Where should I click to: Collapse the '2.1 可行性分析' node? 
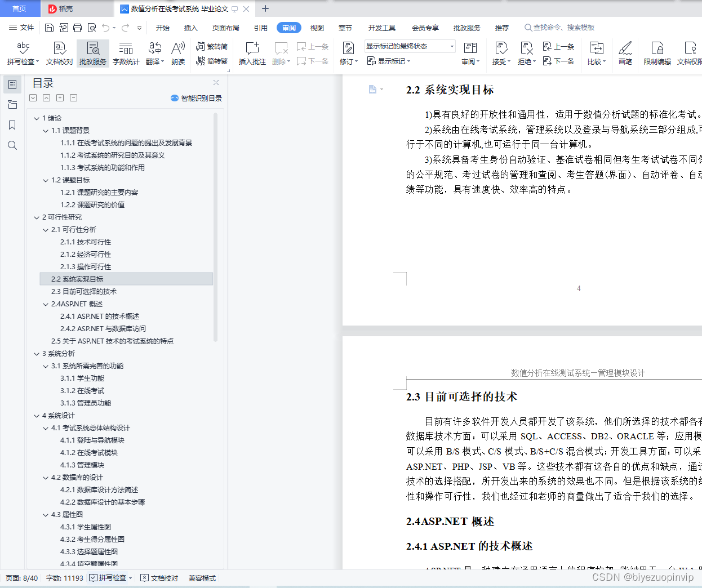point(46,230)
